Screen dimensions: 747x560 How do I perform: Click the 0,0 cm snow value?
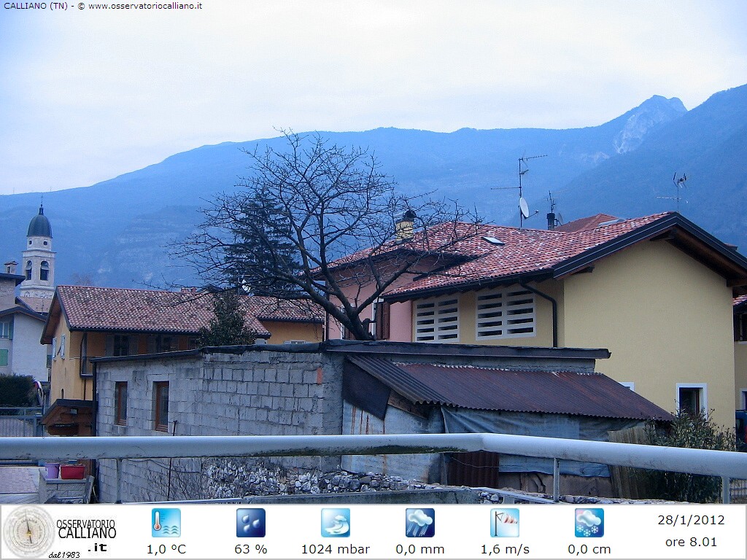pos(589,550)
